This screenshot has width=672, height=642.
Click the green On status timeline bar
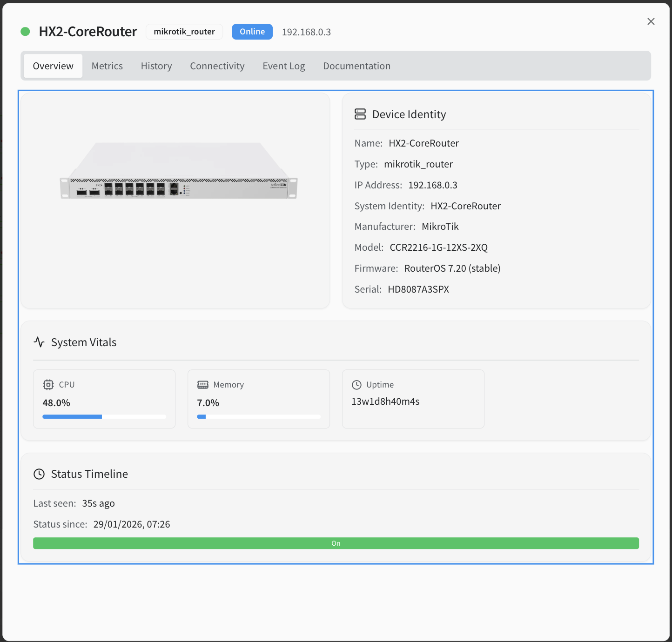pos(336,543)
